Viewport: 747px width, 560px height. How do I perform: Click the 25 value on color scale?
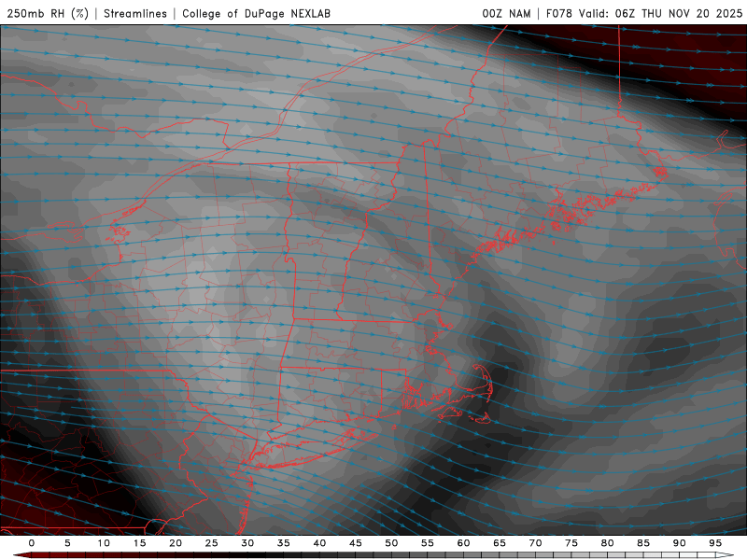(x=211, y=543)
